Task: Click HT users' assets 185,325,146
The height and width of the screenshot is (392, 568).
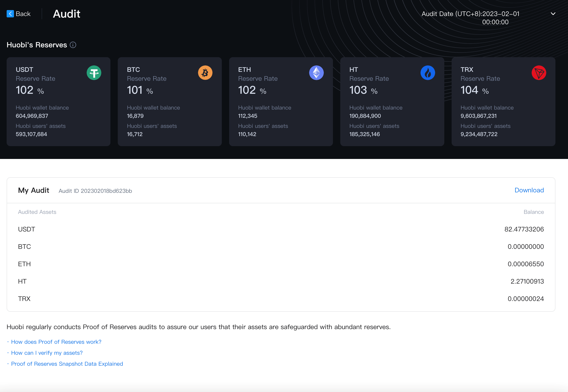Action: tap(365, 134)
